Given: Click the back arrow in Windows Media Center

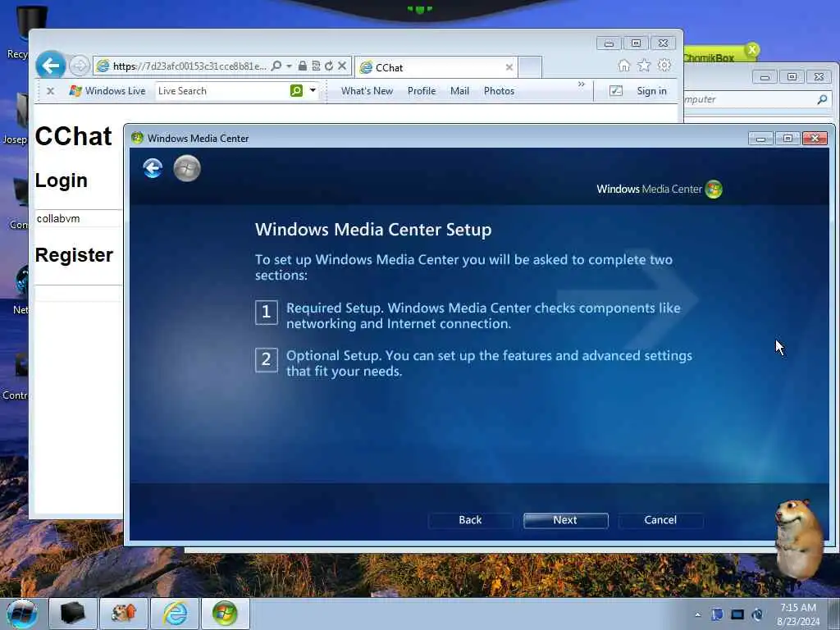Looking at the screenshot, I should click(153, 168).
